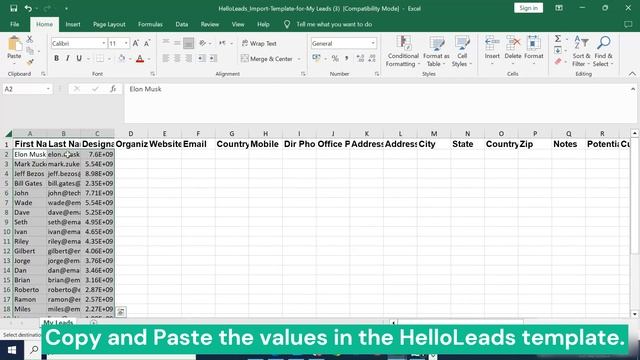Apply the Fill Color bucket
This screenshot has height=360, width=640.
coord(122,58)
